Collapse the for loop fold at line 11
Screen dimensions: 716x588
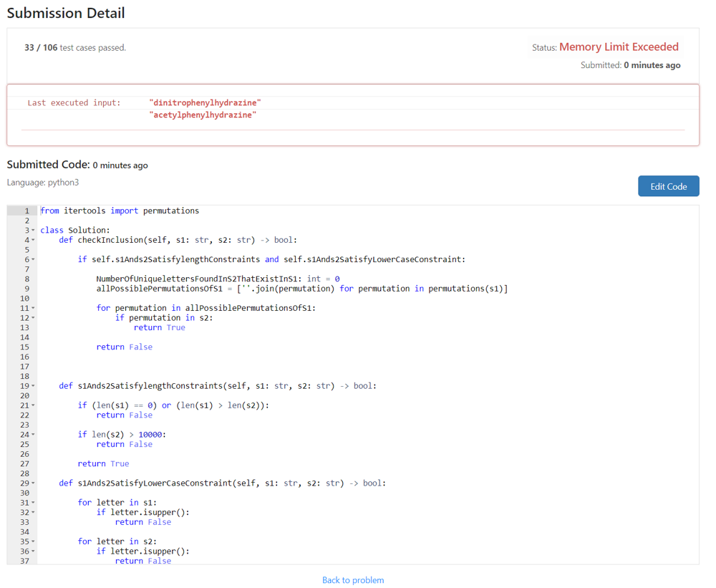coord(33,308)
